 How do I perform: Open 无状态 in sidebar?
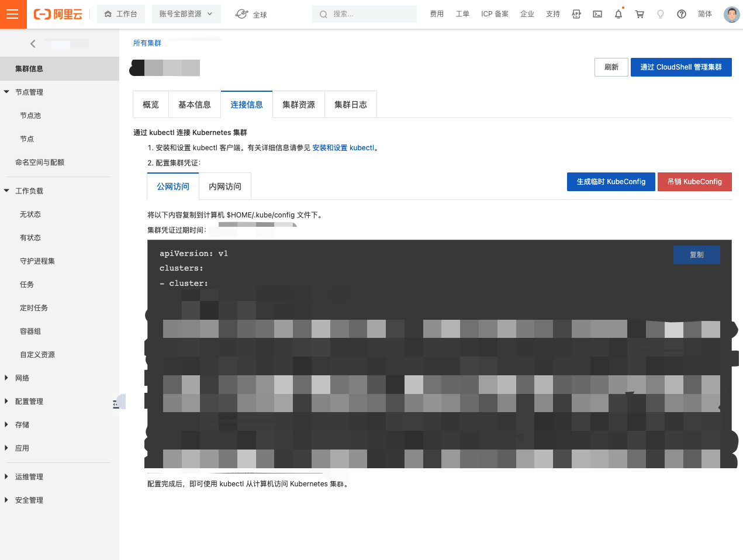click(x=30, y=215)
